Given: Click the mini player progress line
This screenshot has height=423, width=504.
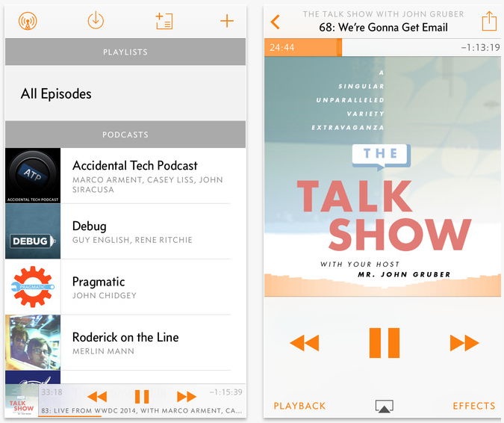Looking at the screenshot, I should tap(69, 416).
